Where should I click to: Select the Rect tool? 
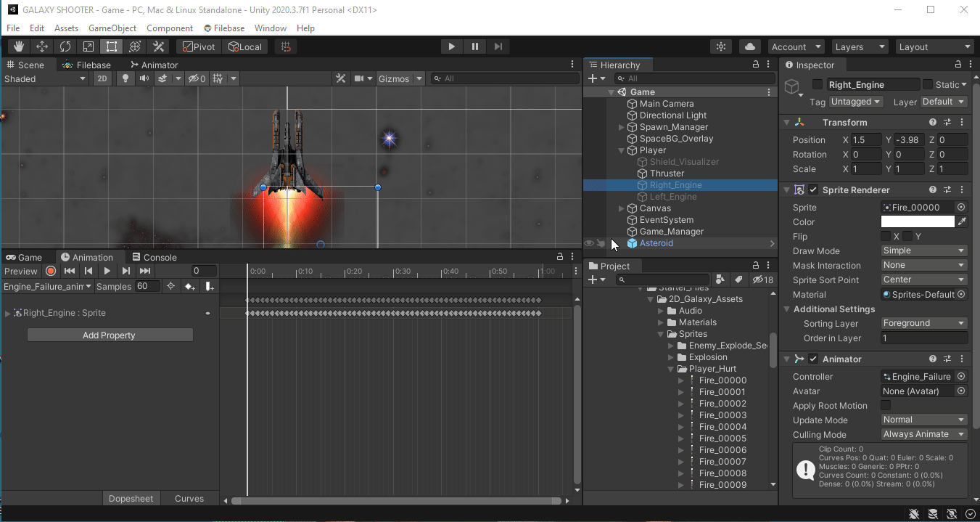[x=112, y=46]
